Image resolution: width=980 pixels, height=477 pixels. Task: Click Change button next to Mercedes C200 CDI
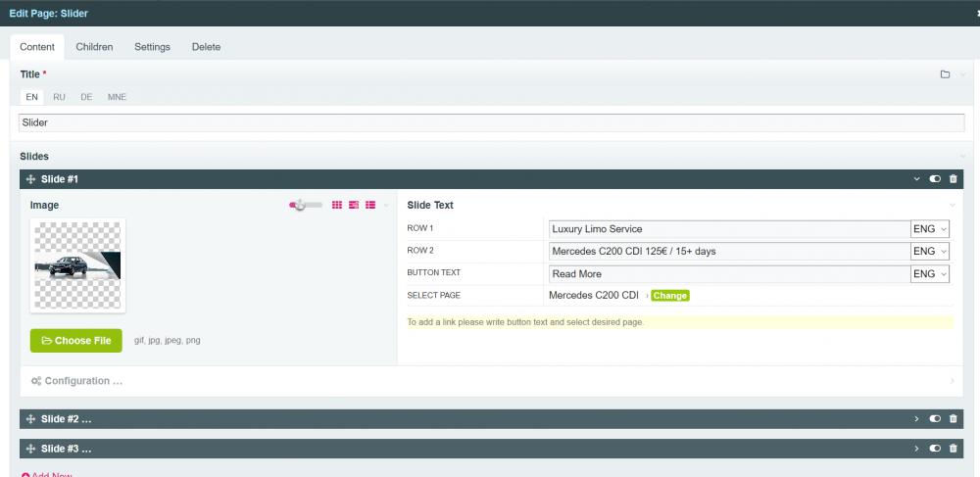670,295
